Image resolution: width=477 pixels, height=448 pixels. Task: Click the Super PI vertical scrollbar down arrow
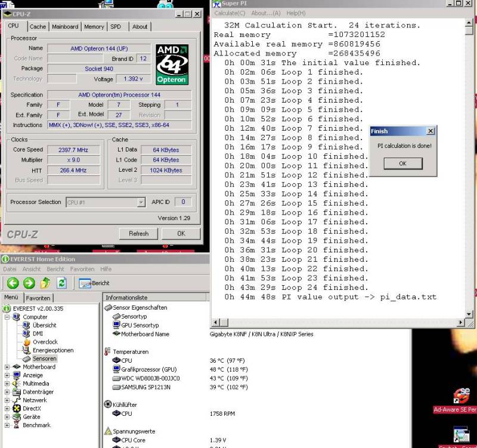tap(469, 314)
